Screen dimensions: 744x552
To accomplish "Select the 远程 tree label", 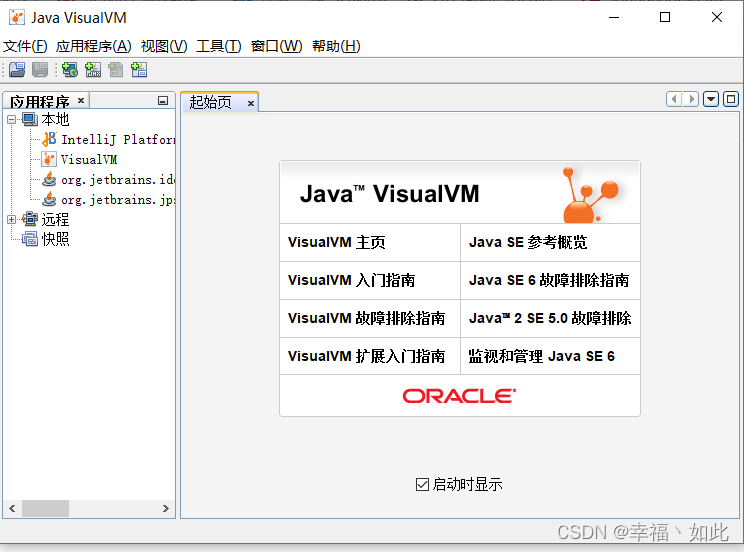I will coord(56,219).
